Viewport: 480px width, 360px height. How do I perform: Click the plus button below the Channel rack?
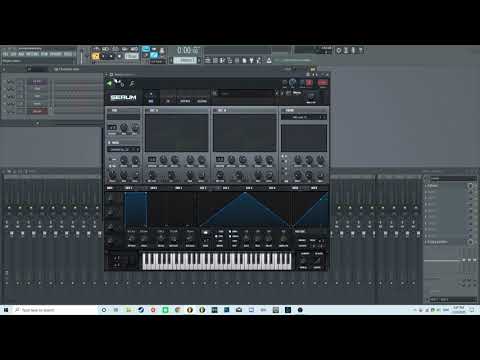point(37,123)
